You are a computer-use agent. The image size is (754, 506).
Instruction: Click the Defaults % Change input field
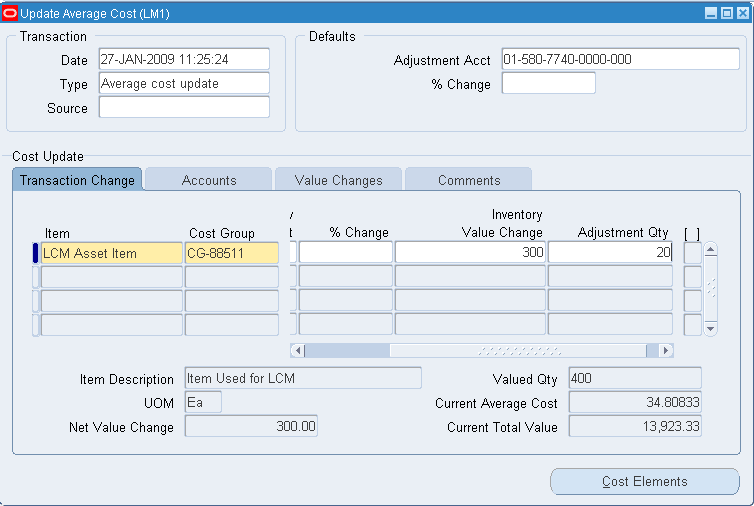[x=548, y=84]
